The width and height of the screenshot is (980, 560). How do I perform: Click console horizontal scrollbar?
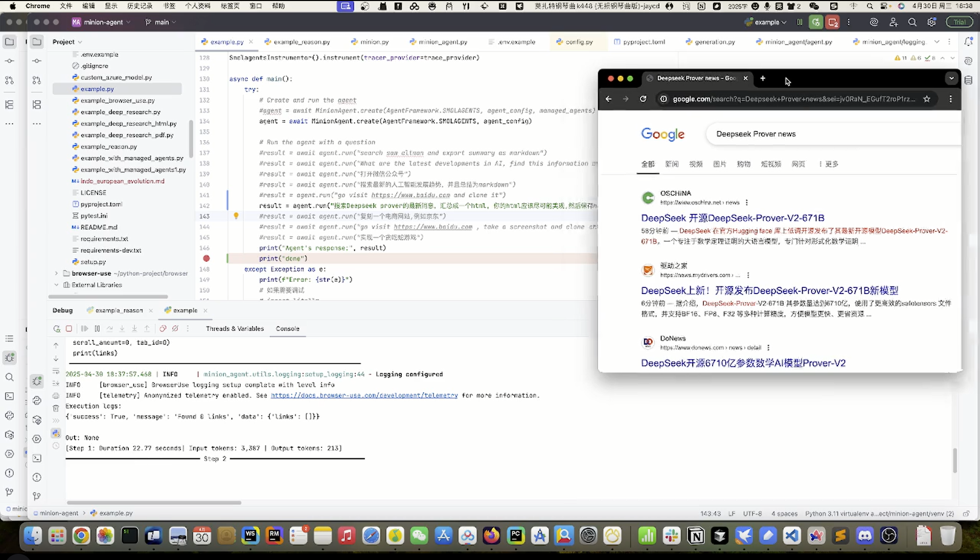tap(154, 503)
